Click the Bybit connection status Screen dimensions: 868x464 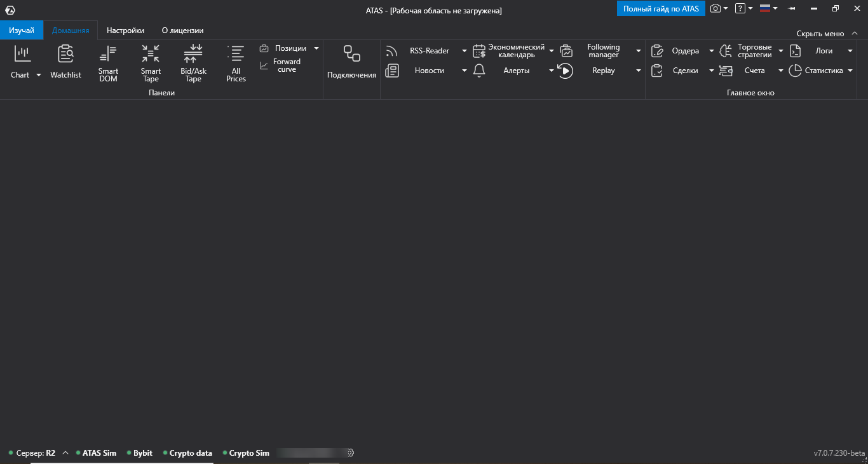pyautogui.click(x=140, y=453)
